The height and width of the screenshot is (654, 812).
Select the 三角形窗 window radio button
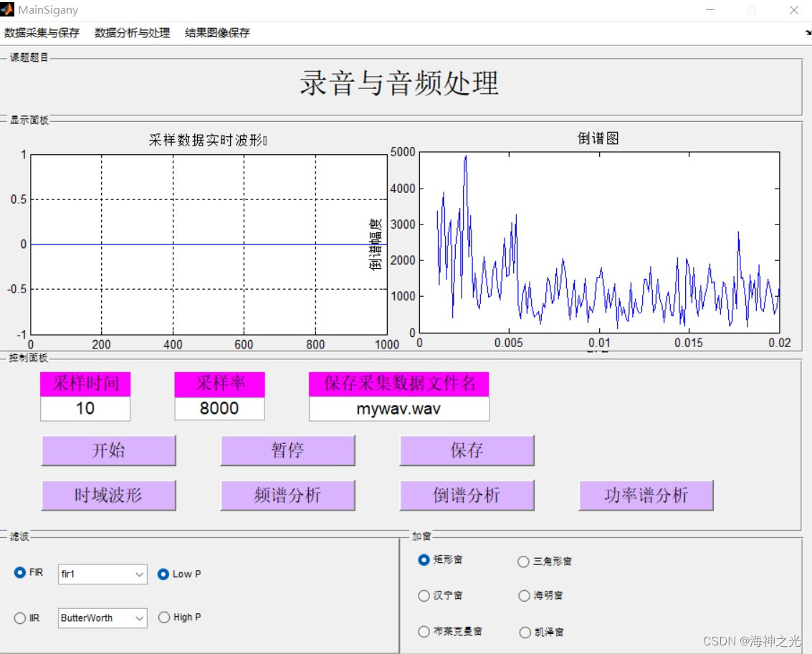point(524,561)
